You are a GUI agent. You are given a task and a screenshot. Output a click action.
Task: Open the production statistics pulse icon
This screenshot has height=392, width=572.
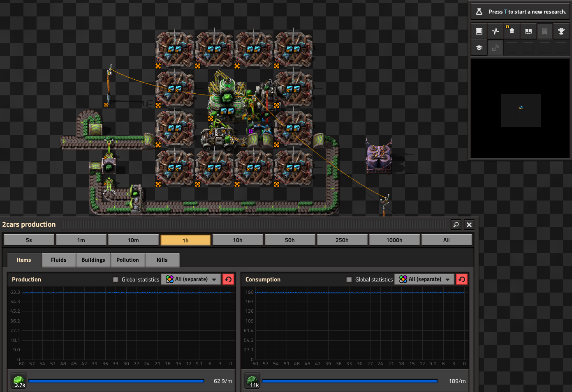click(x=496, y=31)
